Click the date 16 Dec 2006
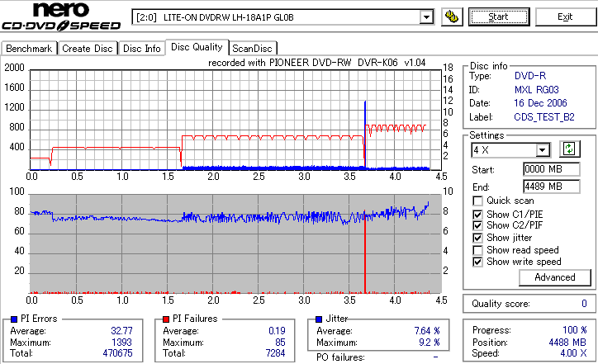598x364 pixels. [540, 103]
